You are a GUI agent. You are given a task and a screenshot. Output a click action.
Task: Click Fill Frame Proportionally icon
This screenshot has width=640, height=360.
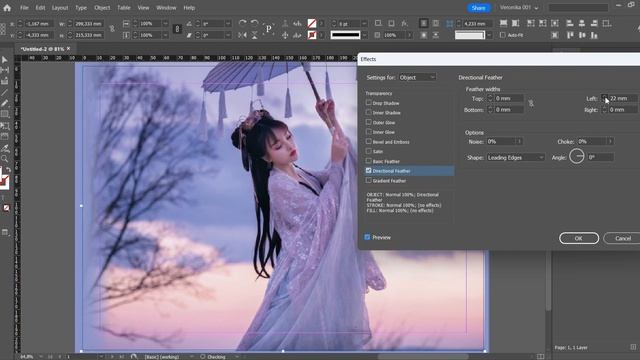[504, 23]
